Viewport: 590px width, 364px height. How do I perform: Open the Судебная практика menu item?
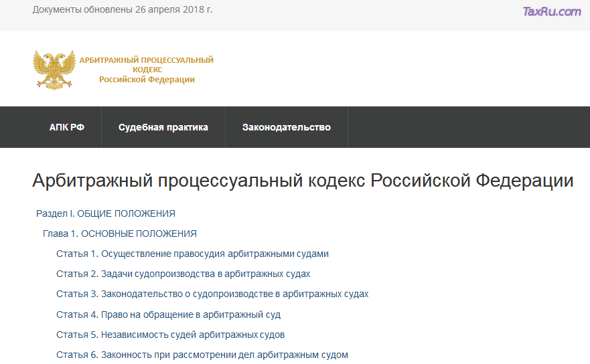pos(163,127)
